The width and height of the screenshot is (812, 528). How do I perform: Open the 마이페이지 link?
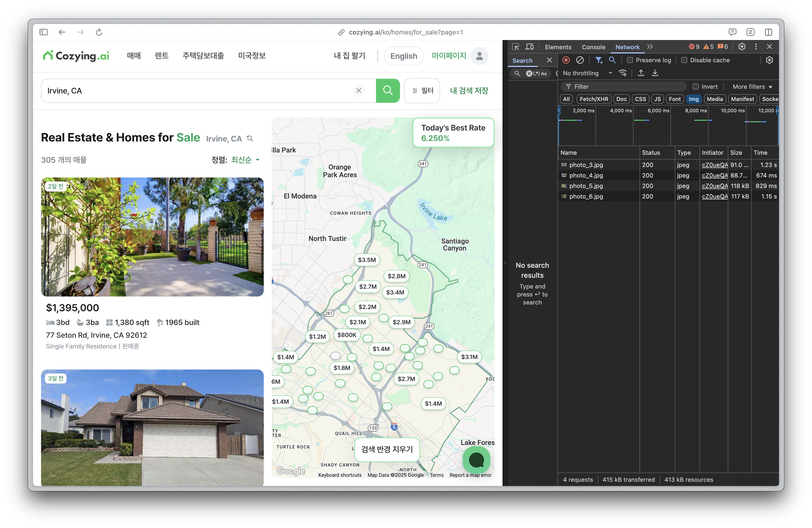[449, 55]
